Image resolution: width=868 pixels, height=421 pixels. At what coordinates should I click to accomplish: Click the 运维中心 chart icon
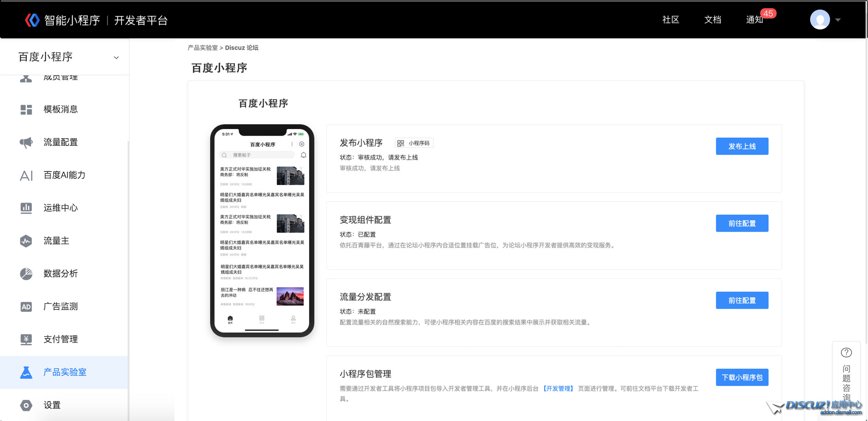tap(26, 208)
